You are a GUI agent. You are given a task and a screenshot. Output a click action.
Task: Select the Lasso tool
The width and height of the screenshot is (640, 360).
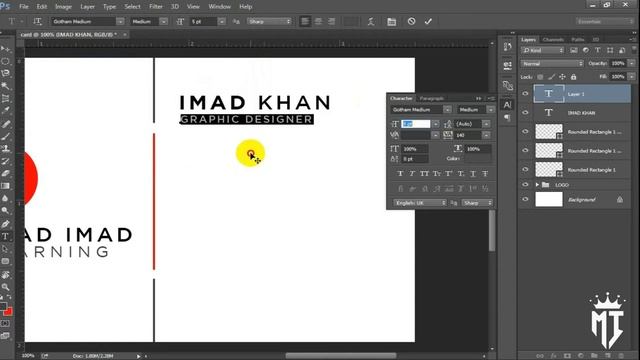[x=5, y=73]
